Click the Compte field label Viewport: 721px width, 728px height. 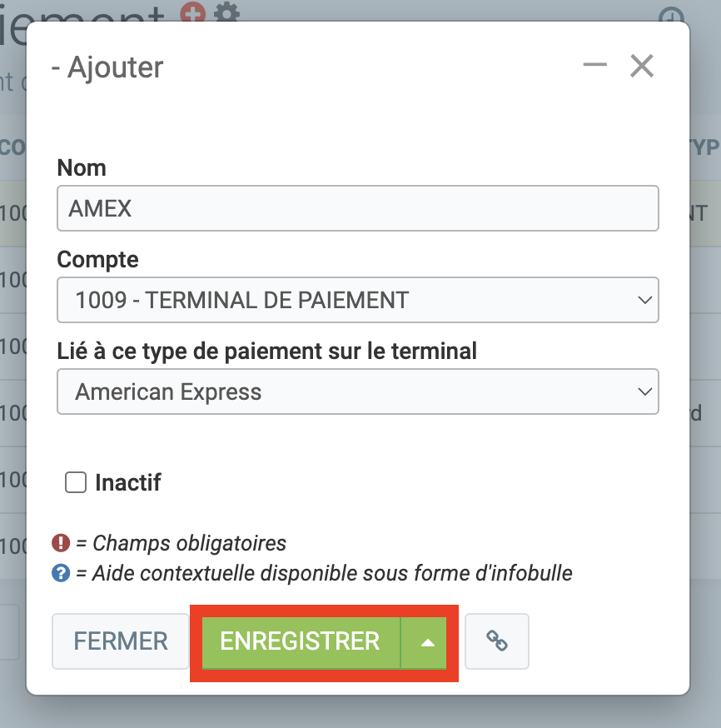97,260
